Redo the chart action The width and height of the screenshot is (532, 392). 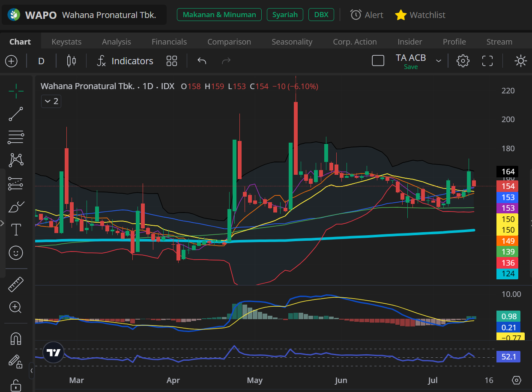[226, 61]
